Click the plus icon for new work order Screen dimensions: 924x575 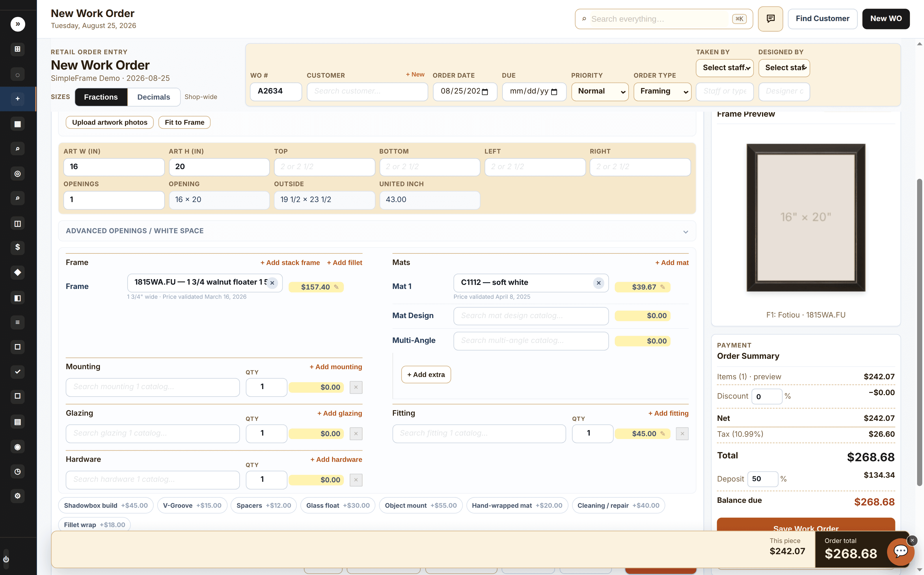[18, 99]
